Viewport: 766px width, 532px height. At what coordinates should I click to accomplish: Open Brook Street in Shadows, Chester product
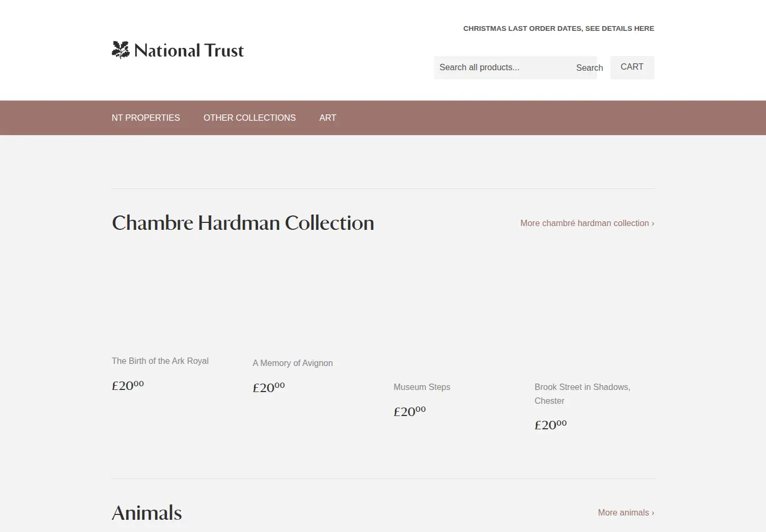coord(582,394)
